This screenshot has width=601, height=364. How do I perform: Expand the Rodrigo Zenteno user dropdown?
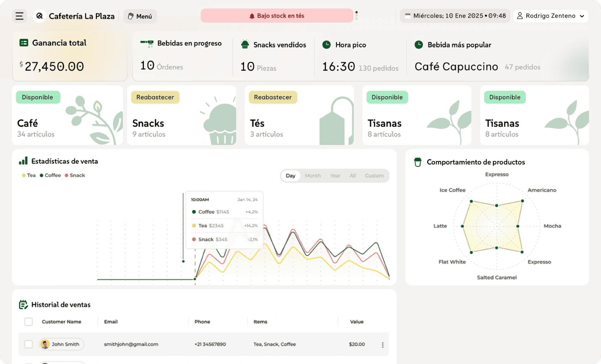click(x=550, y=16)
